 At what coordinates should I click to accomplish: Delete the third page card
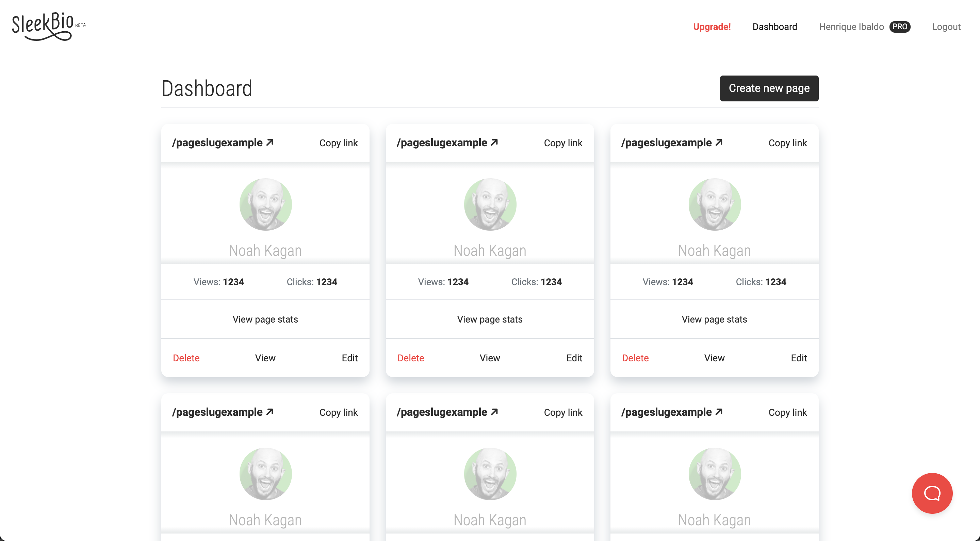click(x=635, y=358)
